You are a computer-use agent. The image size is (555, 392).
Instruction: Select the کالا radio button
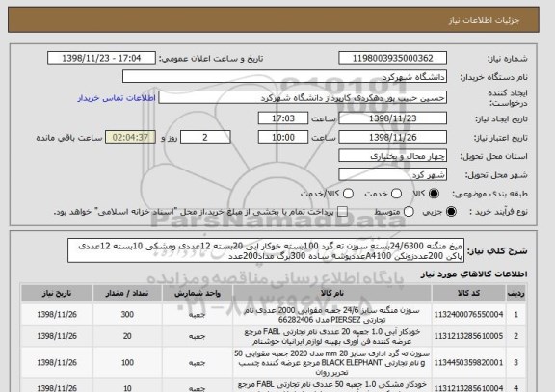[x=434, y=194]
